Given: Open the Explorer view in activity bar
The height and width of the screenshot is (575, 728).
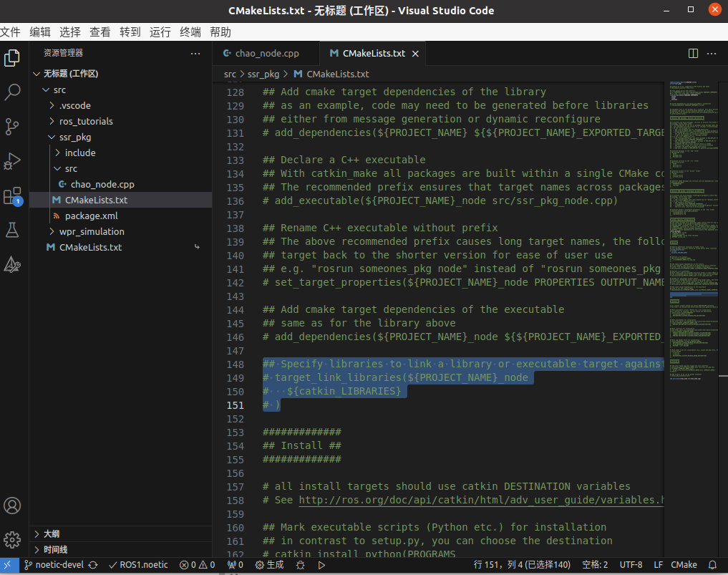Looking at the screenshot, I should 12,58.
